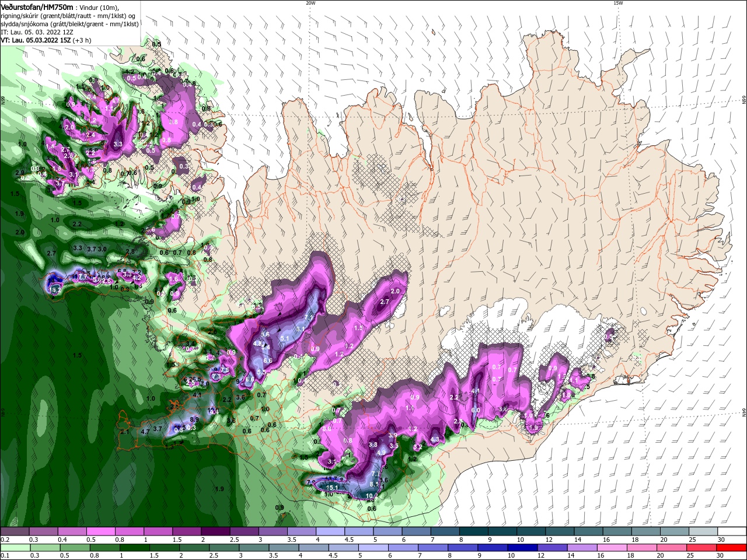Click the 8.9 precipitation value
This screenshot has width=747, height=560.
click(x=195, y=419)
